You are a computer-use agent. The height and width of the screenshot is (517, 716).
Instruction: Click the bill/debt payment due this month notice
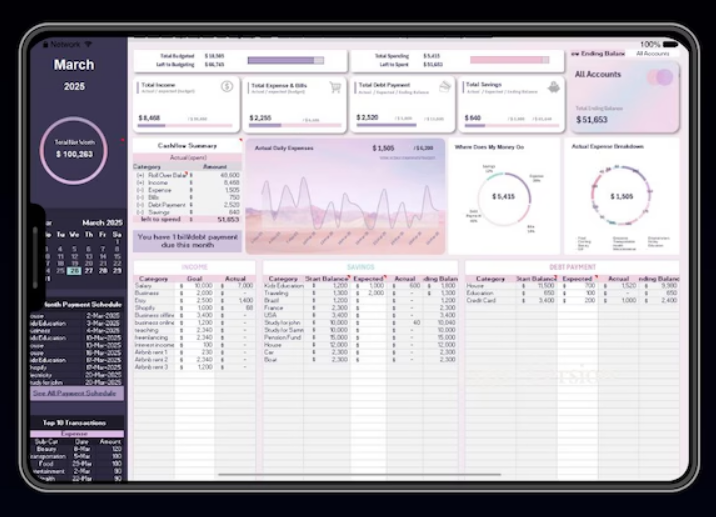pos(187,241)
